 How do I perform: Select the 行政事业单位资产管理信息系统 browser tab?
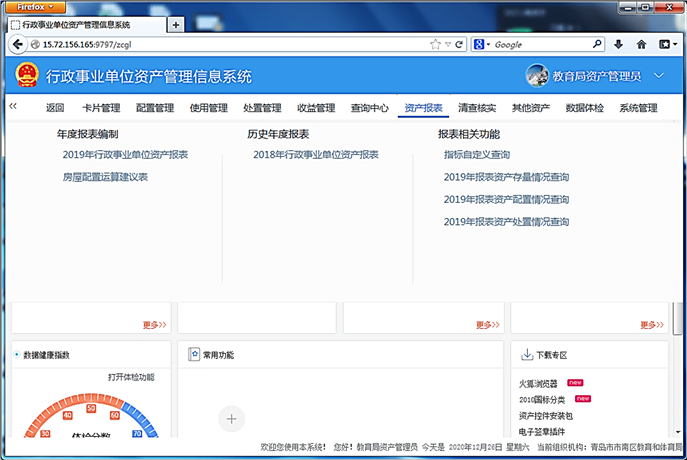pos(87,25)
